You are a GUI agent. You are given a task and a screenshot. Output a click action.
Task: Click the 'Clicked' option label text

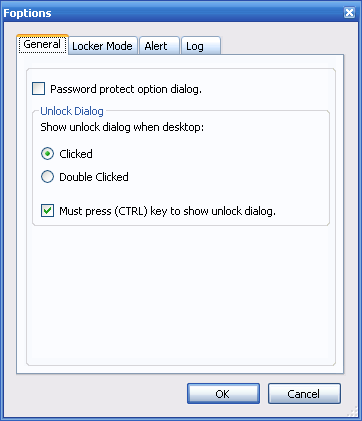76,154
